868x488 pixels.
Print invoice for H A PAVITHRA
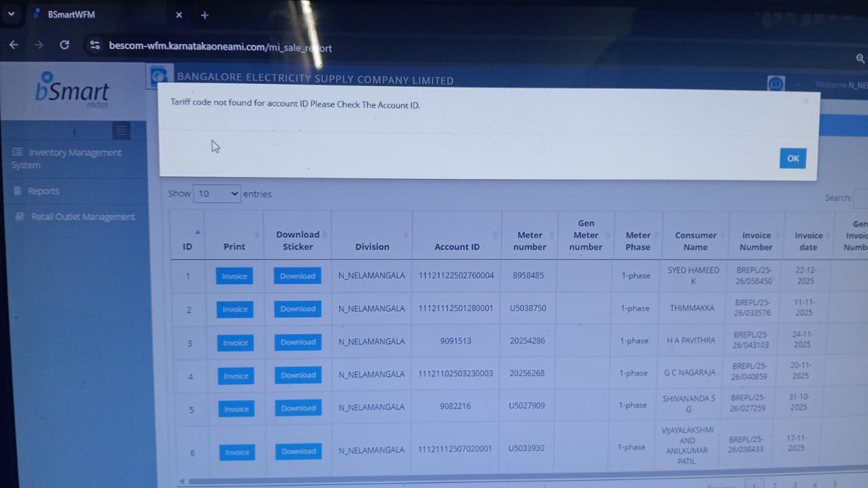click(235, 343)
